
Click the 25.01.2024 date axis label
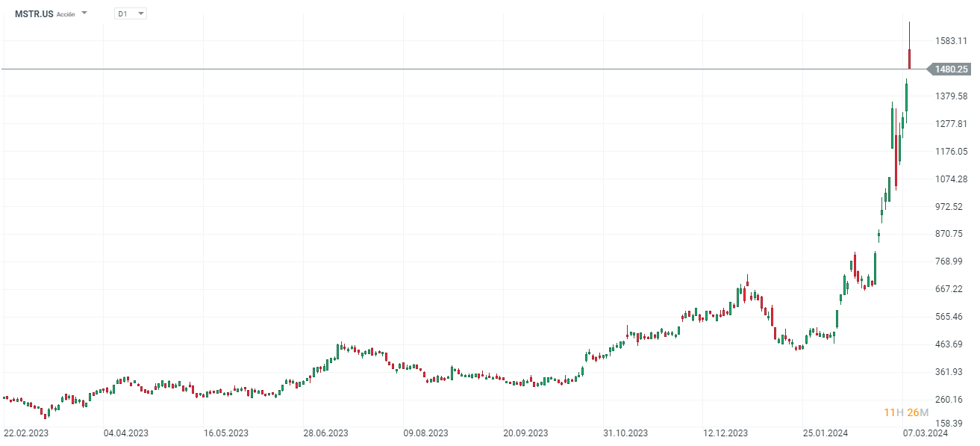[825, 433]
